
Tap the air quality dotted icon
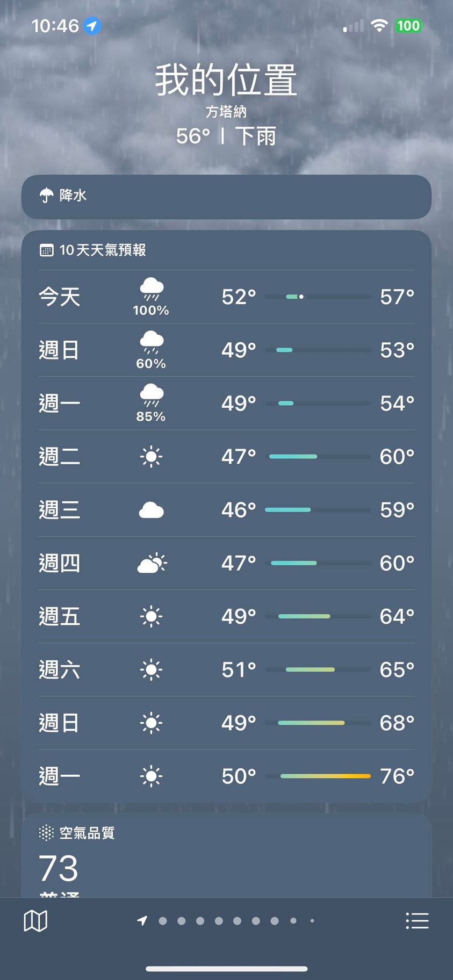tap(46, 833)
